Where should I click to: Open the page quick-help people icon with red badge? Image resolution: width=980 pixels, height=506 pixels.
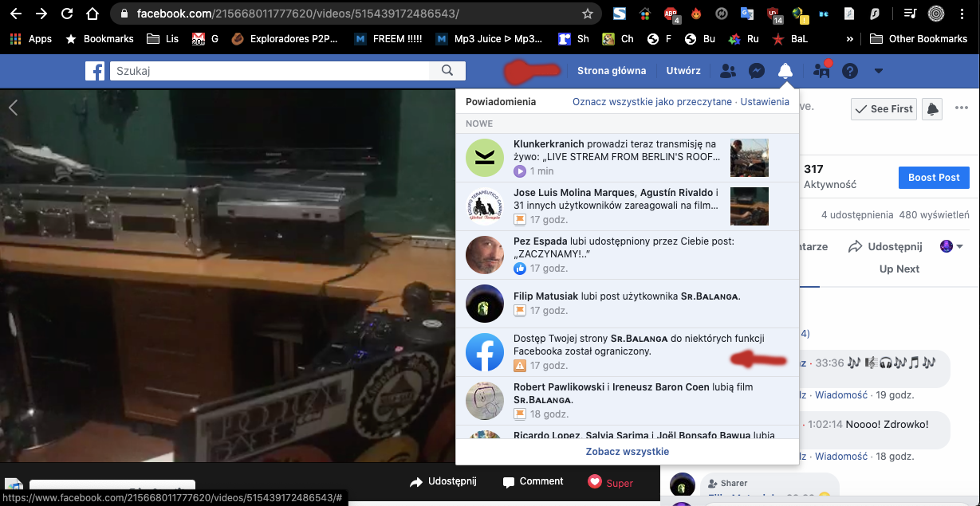tap(821, 70)
